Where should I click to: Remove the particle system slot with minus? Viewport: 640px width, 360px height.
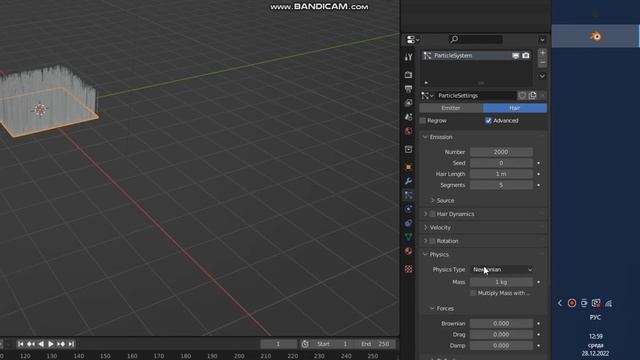click(542, 63)
